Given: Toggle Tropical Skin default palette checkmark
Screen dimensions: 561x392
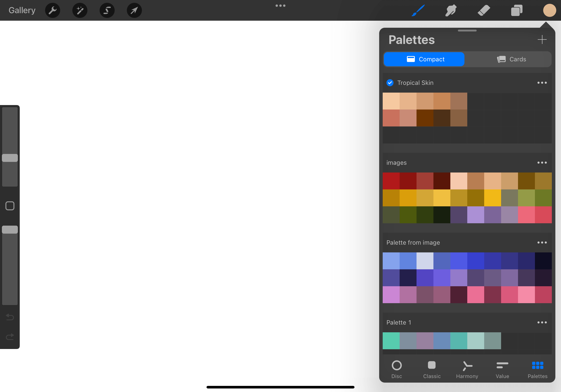Looking at the screenshot, I should 390,83.
